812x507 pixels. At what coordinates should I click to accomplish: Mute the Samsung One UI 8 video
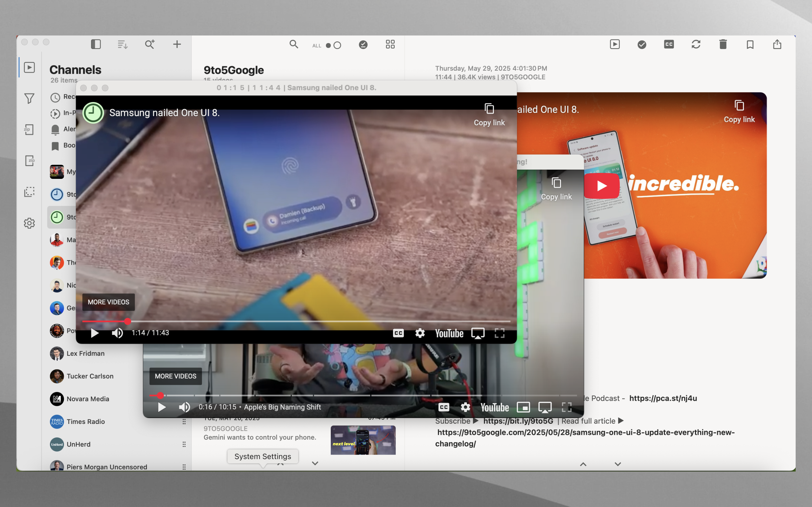click(x=117, y=333)
